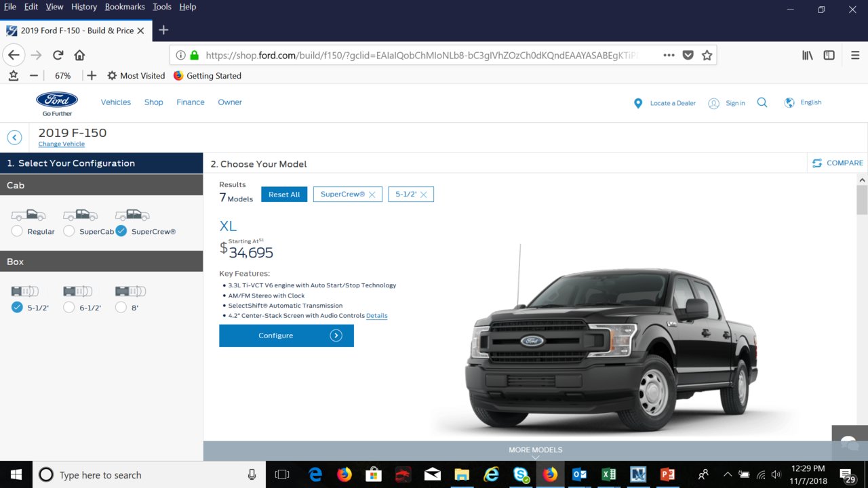
Task: Open the Action Center notifications
Action: click(x=847, y=475)
